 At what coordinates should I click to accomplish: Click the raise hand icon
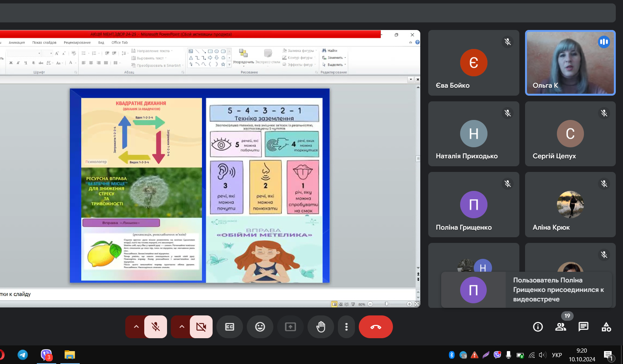[321, 327]
